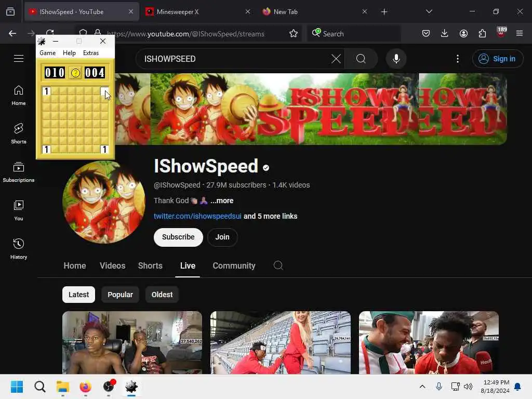Expand the list all tabs dropdown
Viewport: 532px width, 399px height.
tap(429, 12)
